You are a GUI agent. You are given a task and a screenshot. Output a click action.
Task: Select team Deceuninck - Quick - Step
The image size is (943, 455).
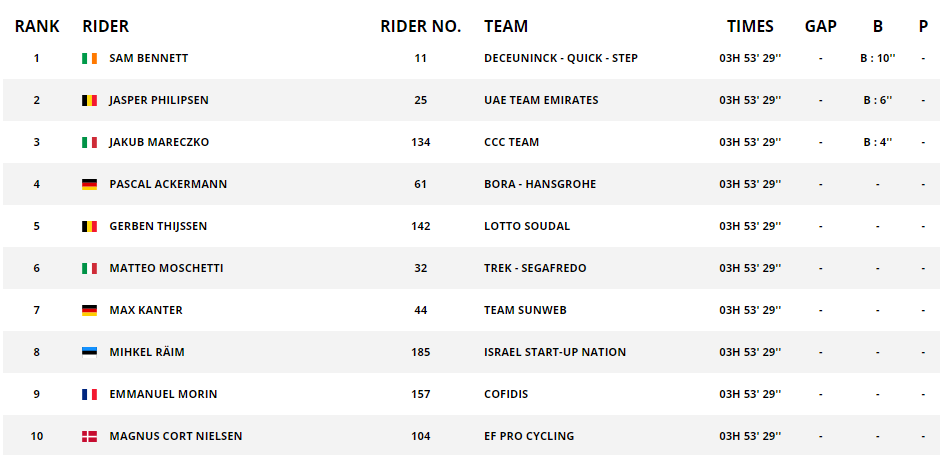(x=561, y=58)
